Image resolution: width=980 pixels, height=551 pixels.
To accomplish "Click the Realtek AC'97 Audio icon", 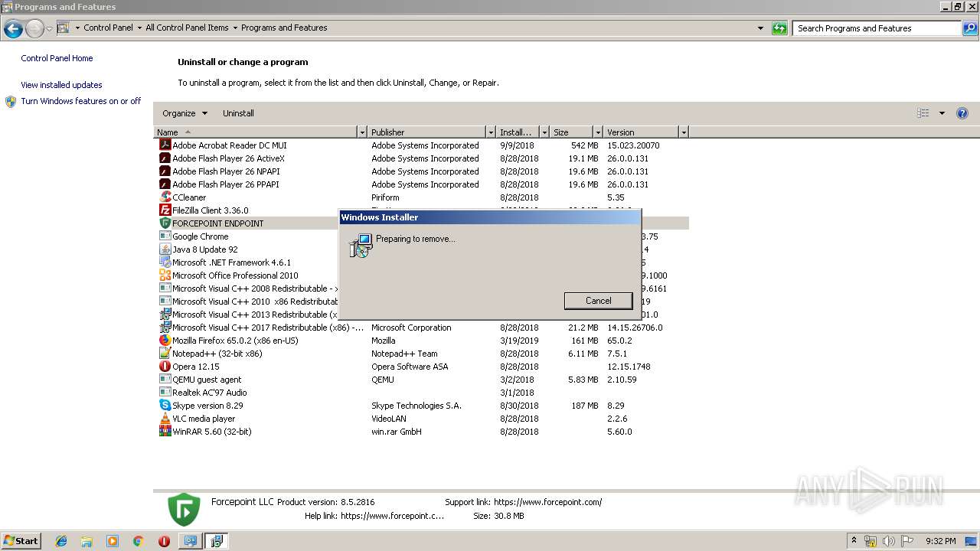I will [x=165, y=392].
